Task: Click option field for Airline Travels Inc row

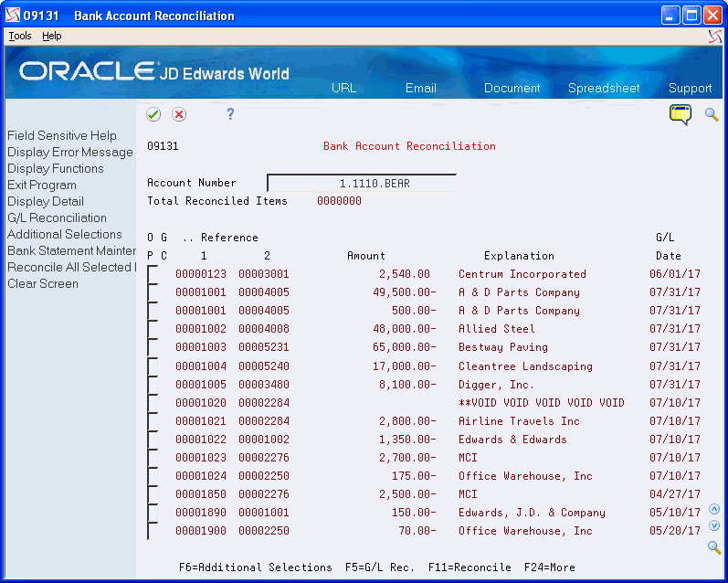Action: point(153,421)
